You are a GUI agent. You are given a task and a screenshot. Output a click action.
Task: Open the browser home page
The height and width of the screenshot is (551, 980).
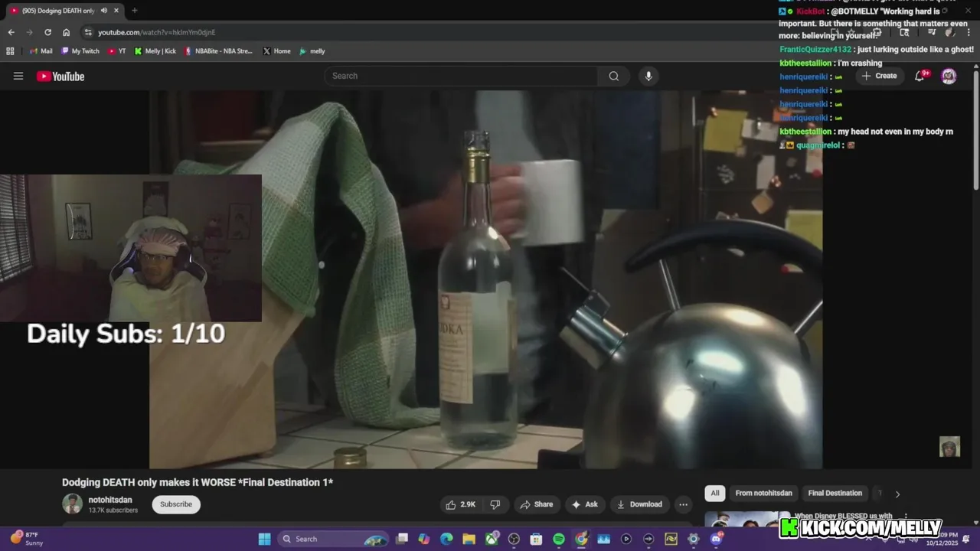click(x=66, y=32)
